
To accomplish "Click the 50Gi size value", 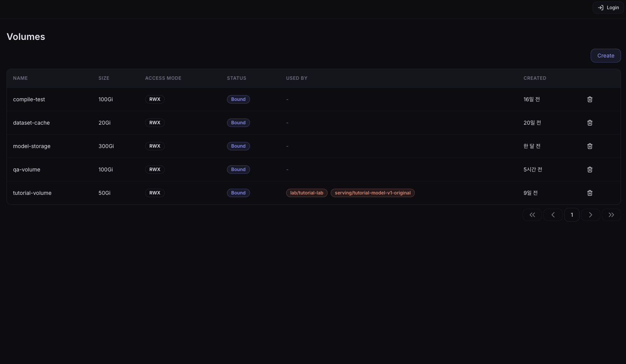I will pos(104,193).
